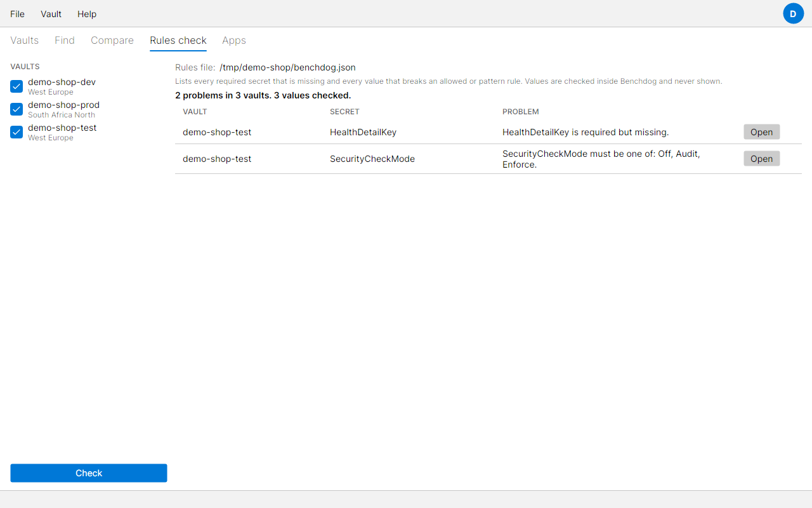The width and height of the screenshot is (812, 508).
Task: Click demo-shop-test in the HealthDetailKey row
Action: (217, 132)
